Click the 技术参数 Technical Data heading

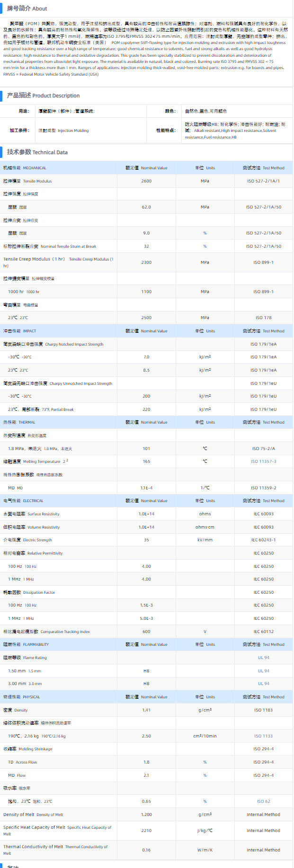37,152
